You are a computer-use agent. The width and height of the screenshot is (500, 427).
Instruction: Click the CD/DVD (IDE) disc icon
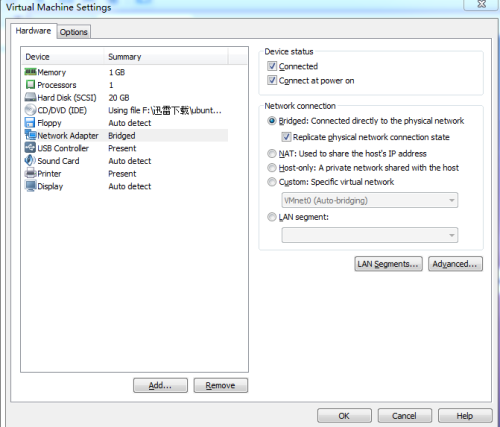[x=30, y=110]
